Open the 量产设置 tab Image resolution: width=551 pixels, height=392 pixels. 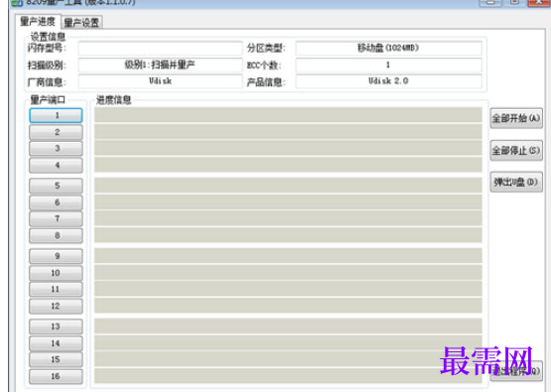pos(81,23)
